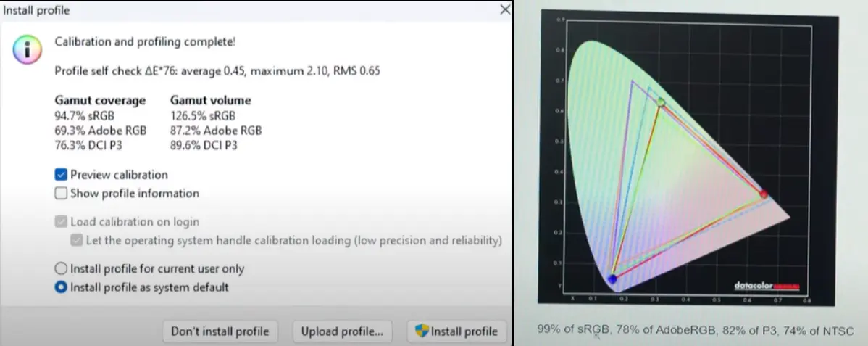Click the Install profile window title
Screen dimensions: 868x346
click(36, 10)
